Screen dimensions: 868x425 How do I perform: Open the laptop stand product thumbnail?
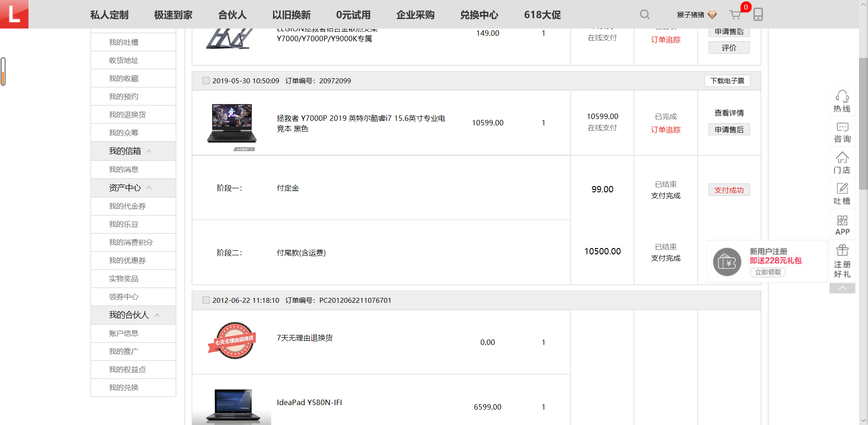(x=231, y=38)
